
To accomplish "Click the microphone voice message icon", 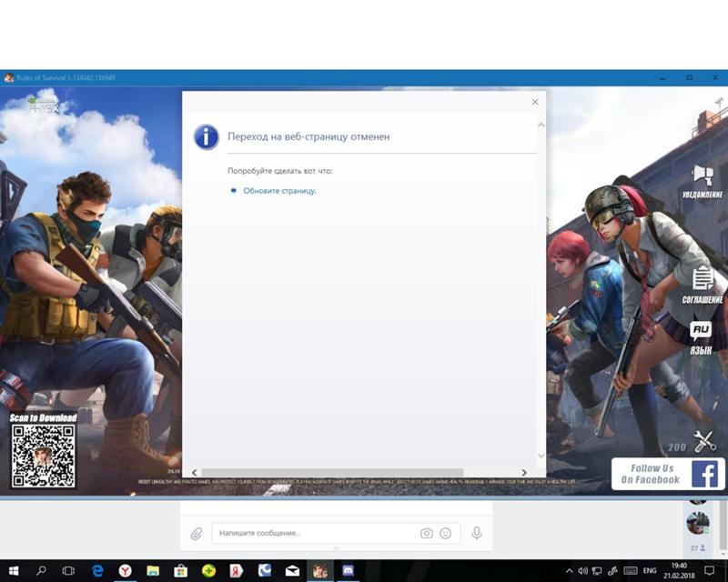I will pos(476,533).
